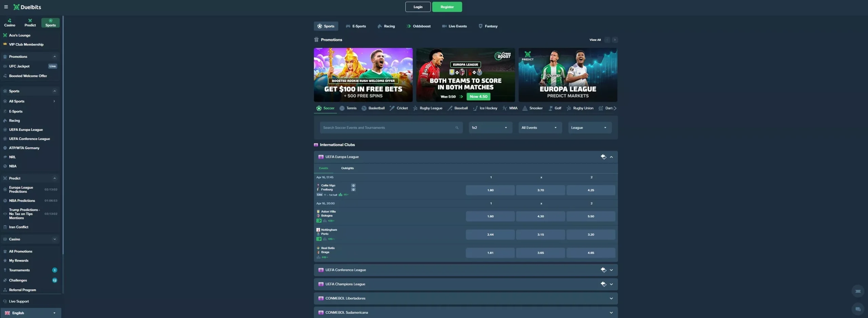Open the hamburger menu icon

(6, 7)
